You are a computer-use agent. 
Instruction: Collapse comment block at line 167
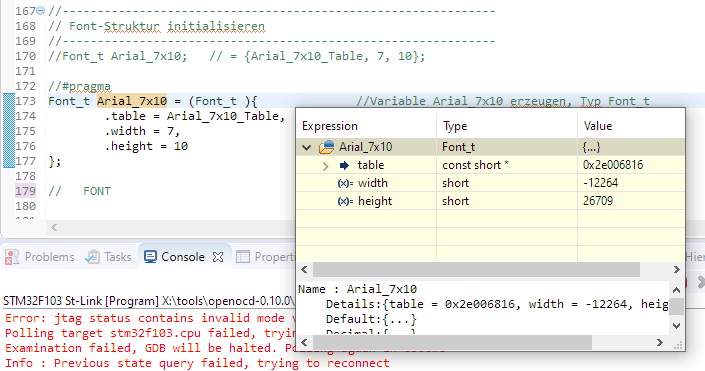40,10
